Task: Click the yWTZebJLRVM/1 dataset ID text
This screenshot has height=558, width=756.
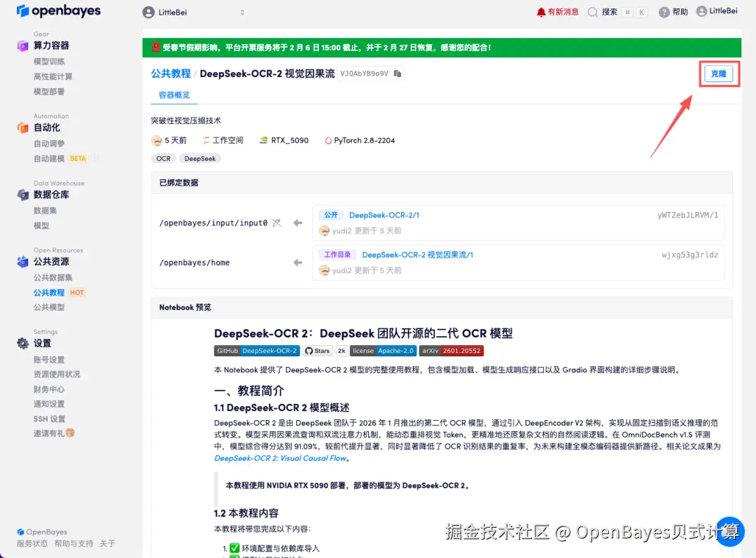Action: (x=687, y=215)
